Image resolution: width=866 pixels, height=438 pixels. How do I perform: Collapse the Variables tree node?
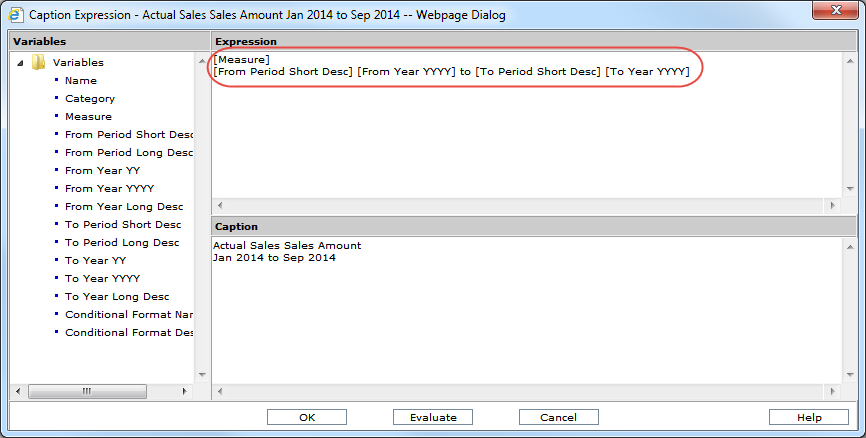coord(21,63)
